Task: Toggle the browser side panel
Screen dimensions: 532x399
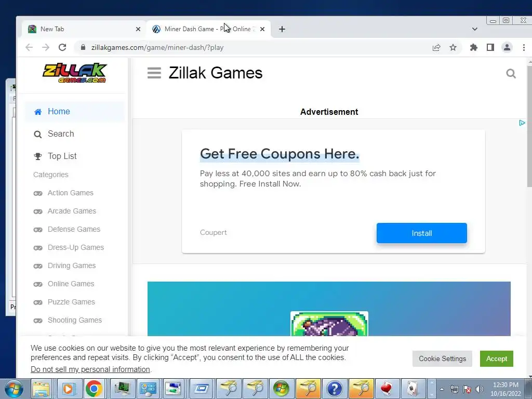Action: pyautogui.click(x=490, y=47)
